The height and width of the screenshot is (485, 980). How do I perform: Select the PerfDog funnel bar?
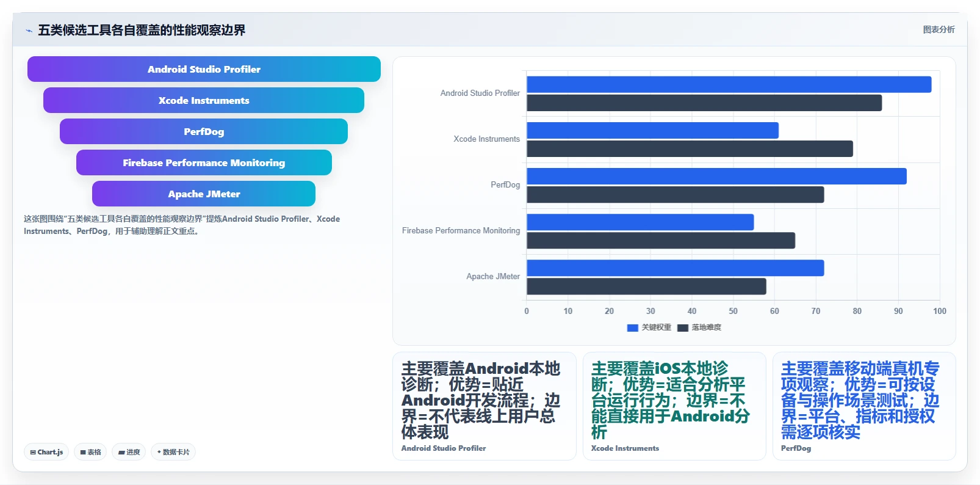pos(204,131)
